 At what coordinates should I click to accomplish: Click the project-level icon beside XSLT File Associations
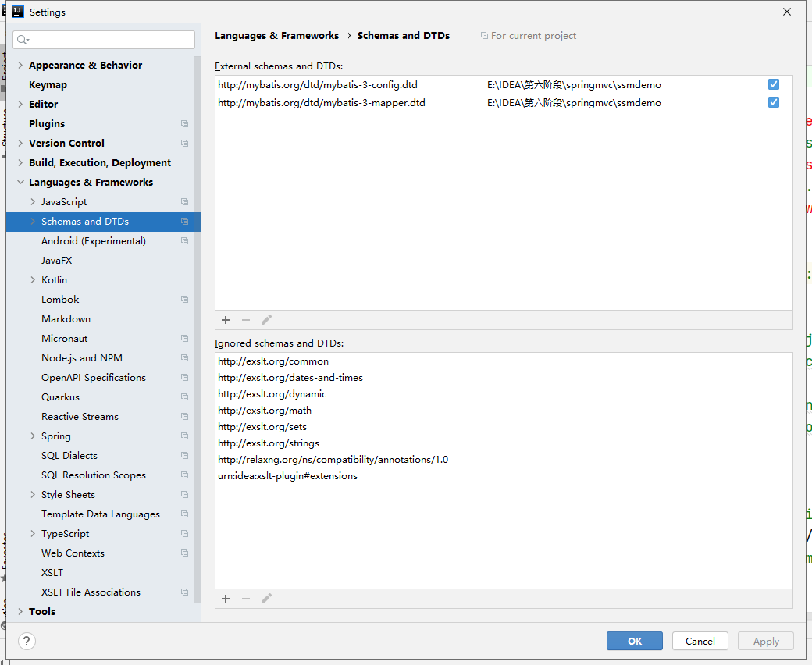click(184, 592)
